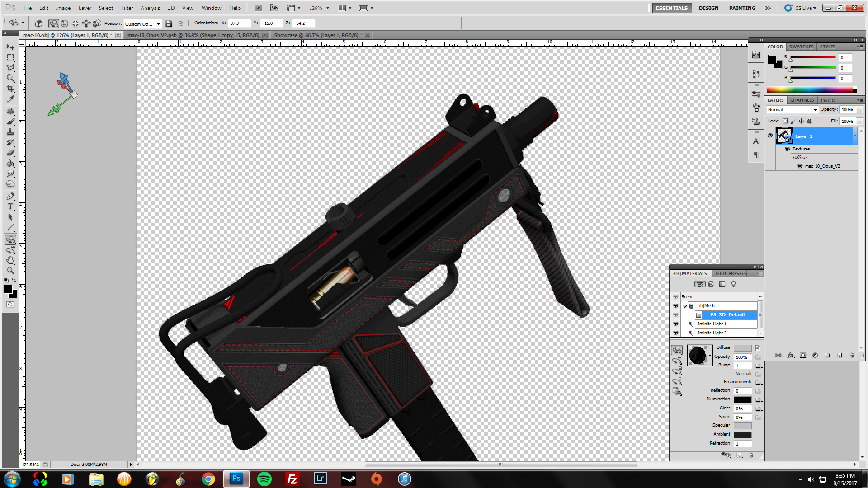Select the Horizontal Type tool
868x488 pixels.
pyautogui.click(x=10, y=207)
